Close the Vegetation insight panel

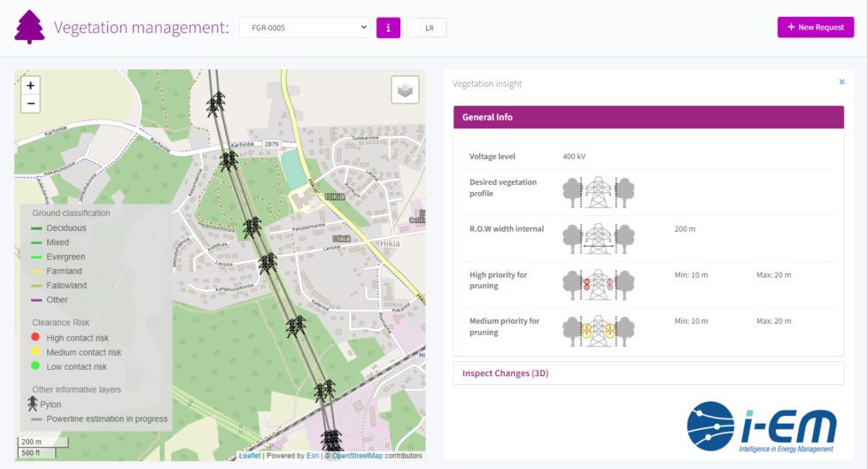pyautogui.click(x=841, y=81)
